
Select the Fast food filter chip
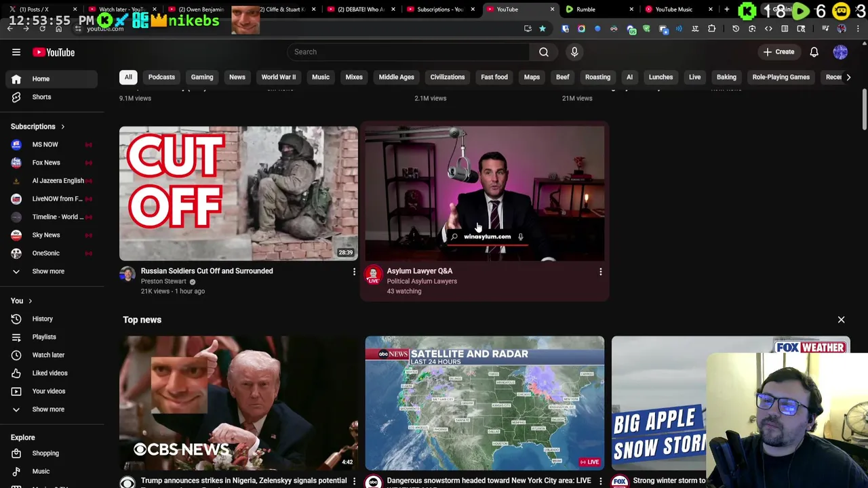tap(494, 77)
